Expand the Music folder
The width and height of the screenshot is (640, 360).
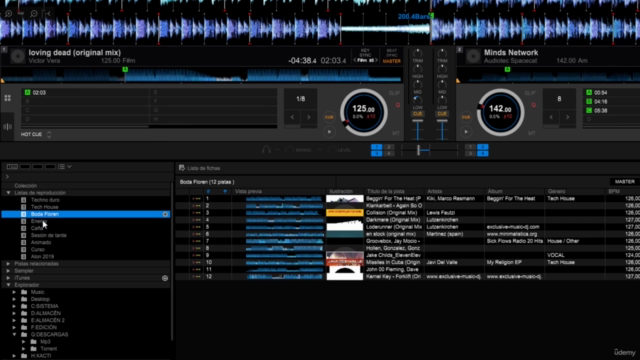(x=14, y=292)
